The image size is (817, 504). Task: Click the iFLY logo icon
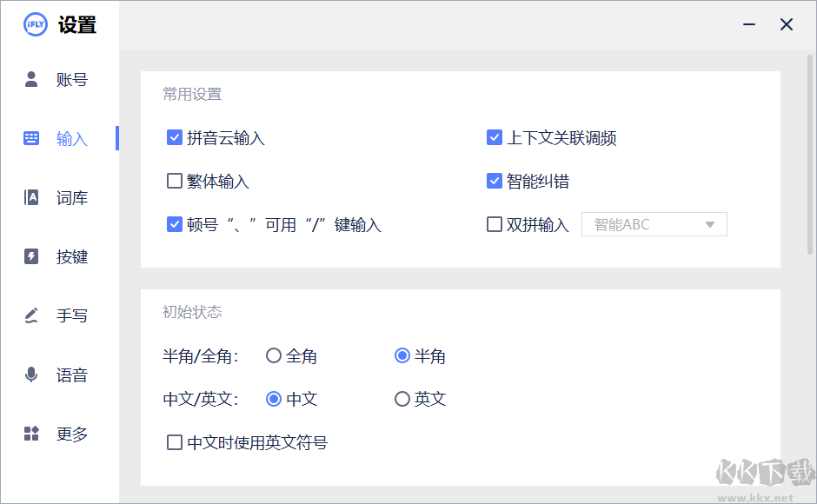[x=35, y=24]
